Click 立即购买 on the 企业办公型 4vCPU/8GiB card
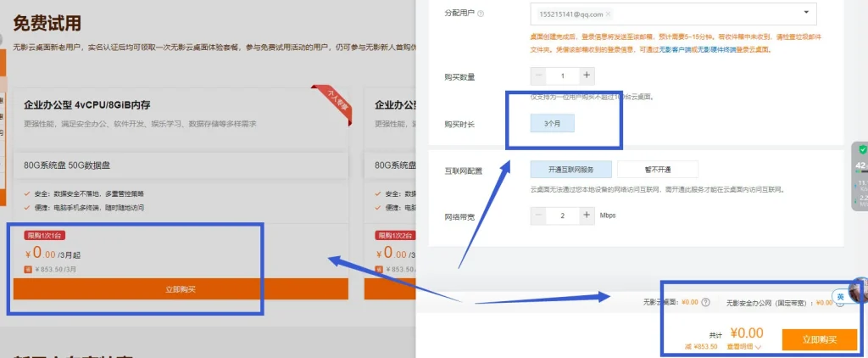This screenshot has width=868, height=358. tap(181, 288)
